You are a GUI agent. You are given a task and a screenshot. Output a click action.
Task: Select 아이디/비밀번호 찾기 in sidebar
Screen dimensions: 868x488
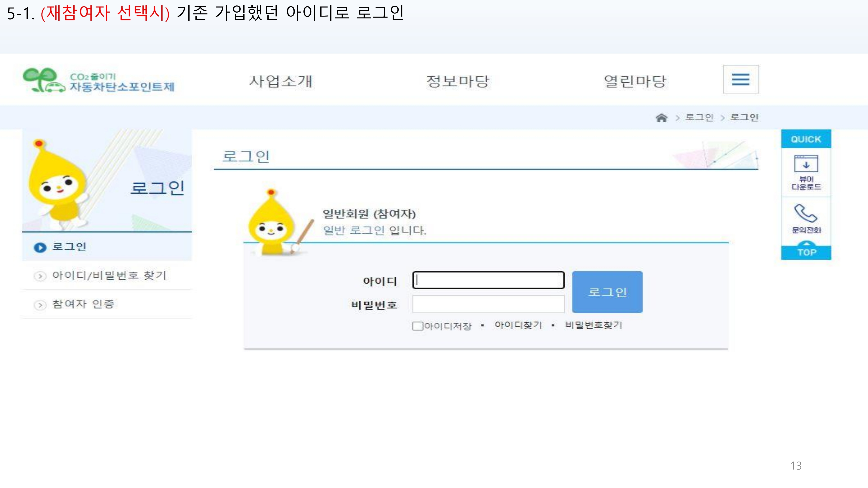click(x=109, y=275)
